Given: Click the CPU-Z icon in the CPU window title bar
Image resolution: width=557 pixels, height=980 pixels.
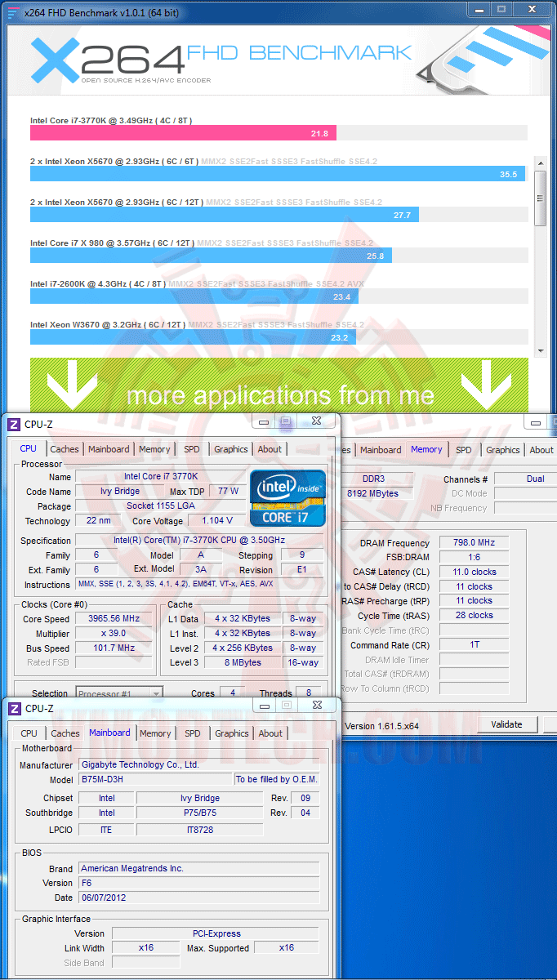Looking at the screenshot, I should (x=14, y=424).
